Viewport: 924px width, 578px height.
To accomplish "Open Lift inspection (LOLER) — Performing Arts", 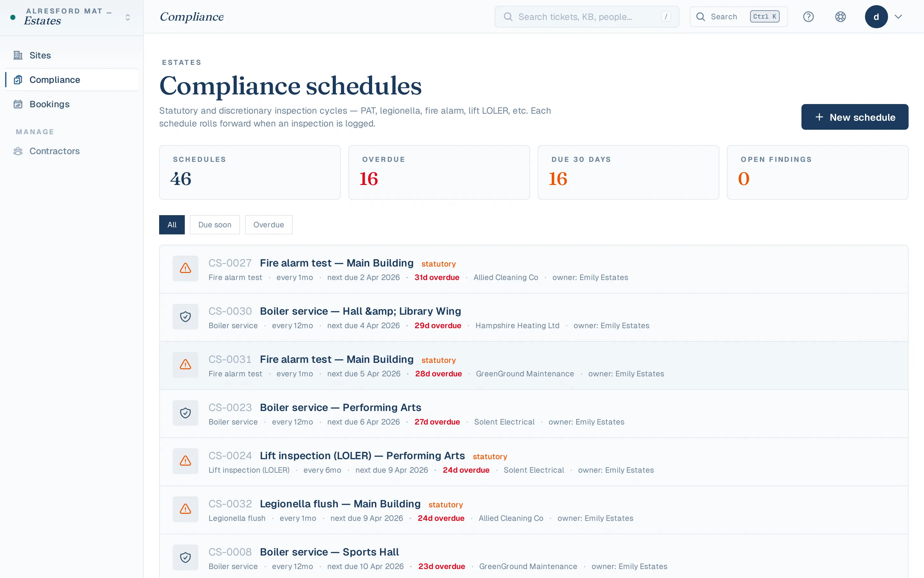I will point(534,462).
